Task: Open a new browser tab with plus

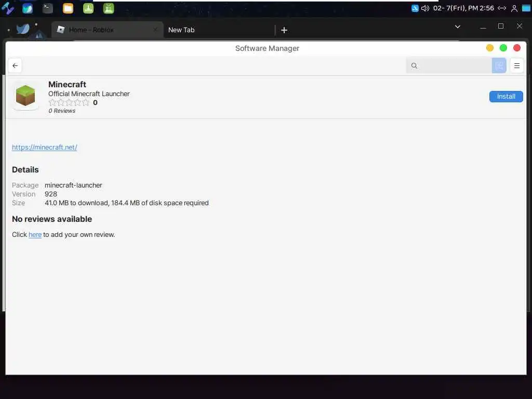Action: (x=284, y=30)
